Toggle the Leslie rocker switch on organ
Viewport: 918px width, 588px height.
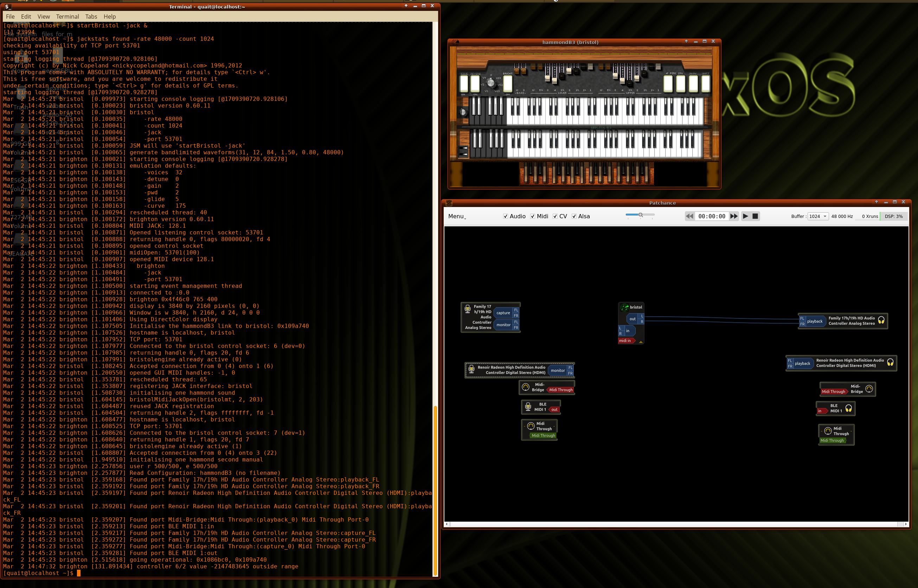(464, 83)
